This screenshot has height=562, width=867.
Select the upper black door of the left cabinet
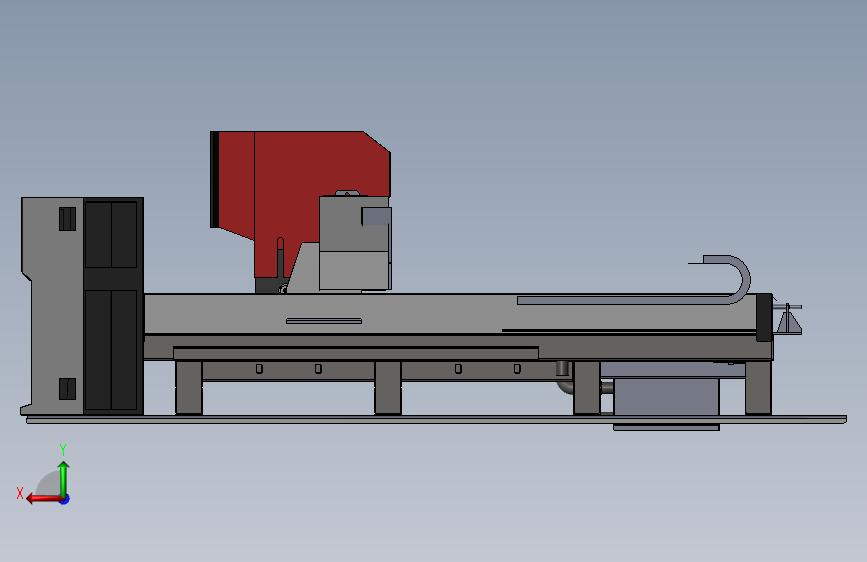point(111,235)
